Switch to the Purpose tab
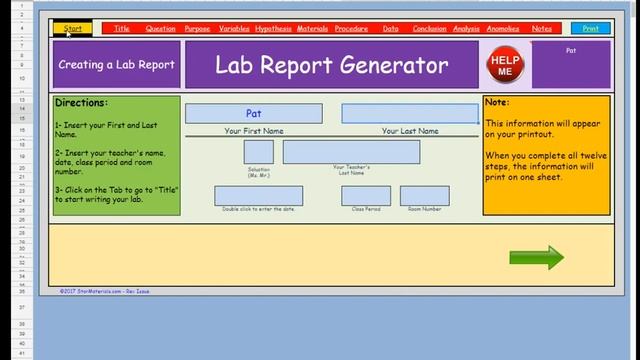 click(197, 29)
